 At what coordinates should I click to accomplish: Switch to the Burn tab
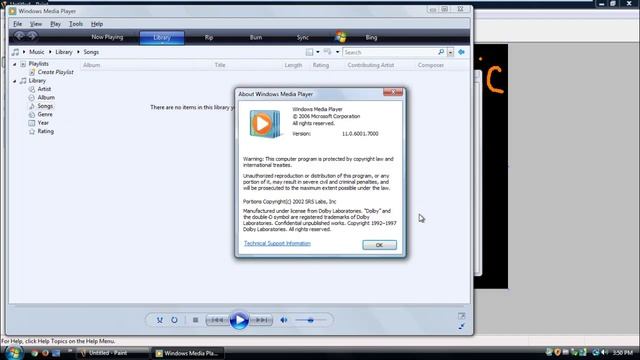[x=256, y=37]
